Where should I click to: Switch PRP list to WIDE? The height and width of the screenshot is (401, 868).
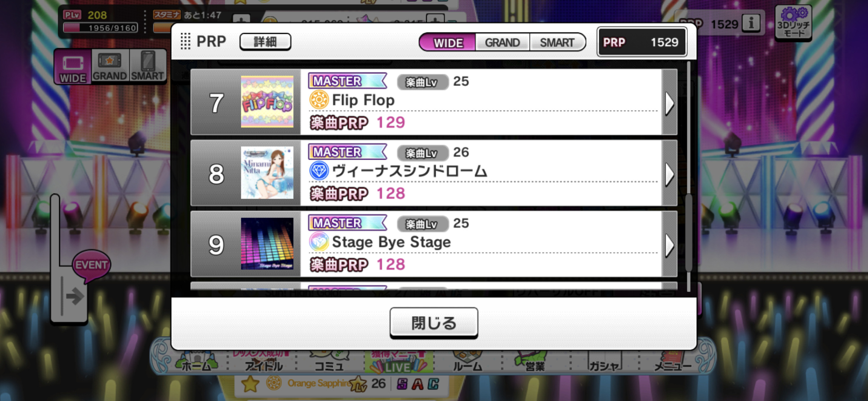448,42
